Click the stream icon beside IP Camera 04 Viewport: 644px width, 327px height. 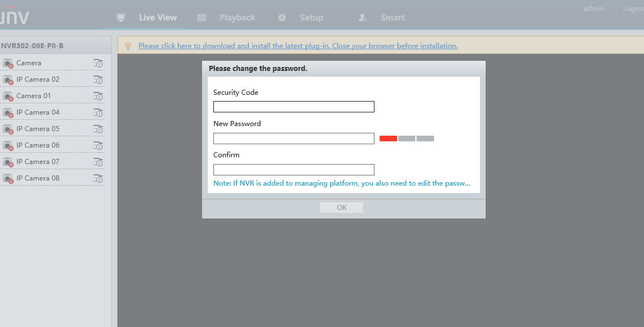98,112
